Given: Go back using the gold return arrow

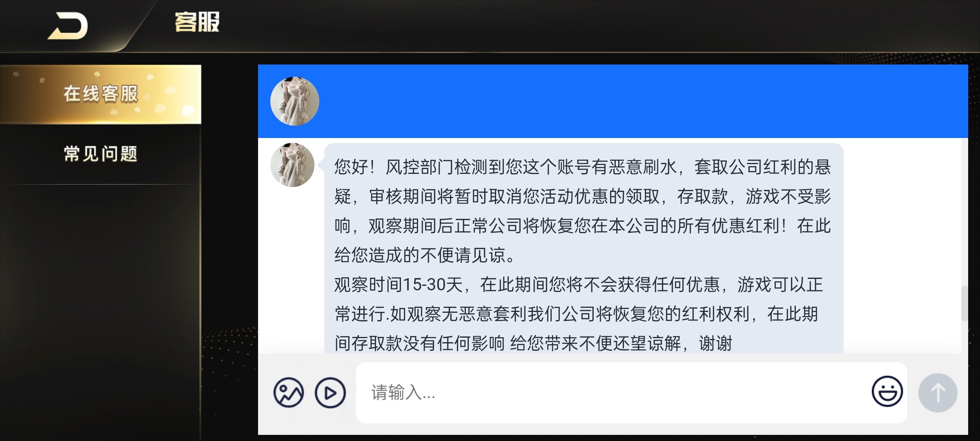Looking at the screenshot, I should (x=68, y=26).
